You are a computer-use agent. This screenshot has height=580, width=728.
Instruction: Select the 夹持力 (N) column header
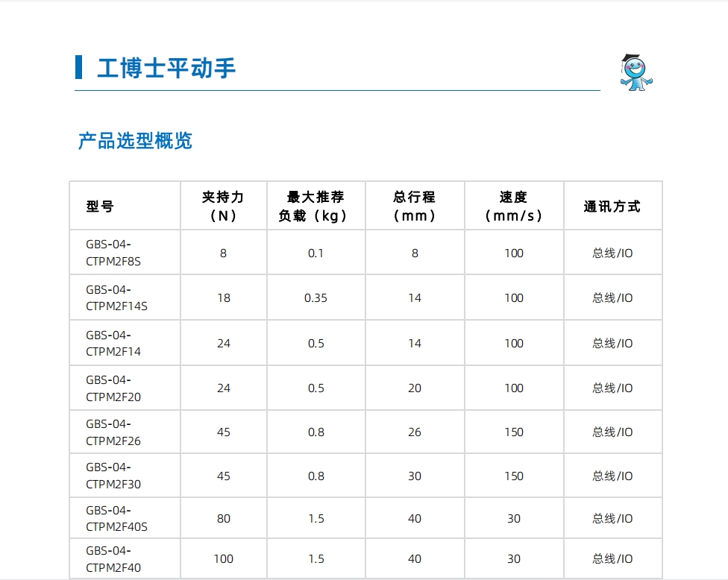(223, 207)
